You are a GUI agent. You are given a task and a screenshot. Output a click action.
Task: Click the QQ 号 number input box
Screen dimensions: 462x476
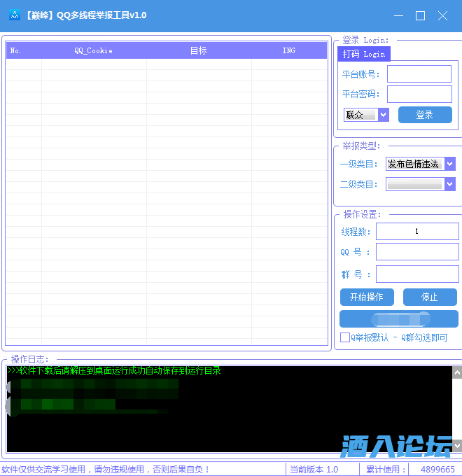pyautogui.click(x=417, y=252)
